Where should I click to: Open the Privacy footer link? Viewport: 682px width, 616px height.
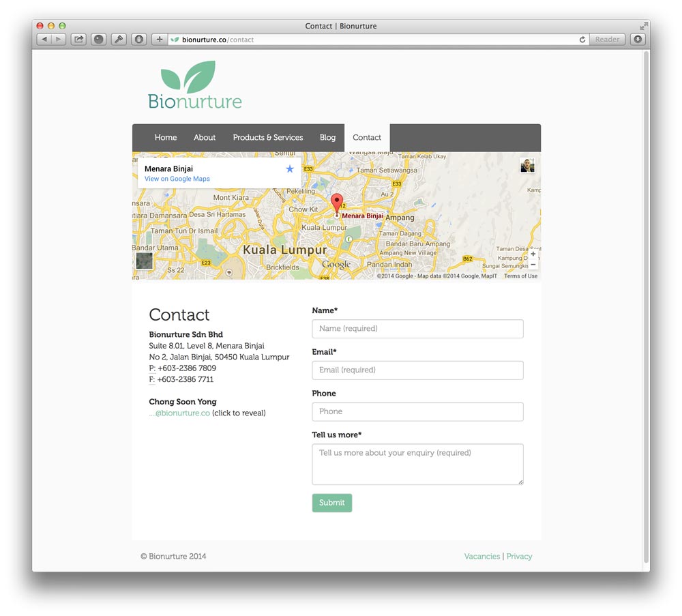click(519, 557)
